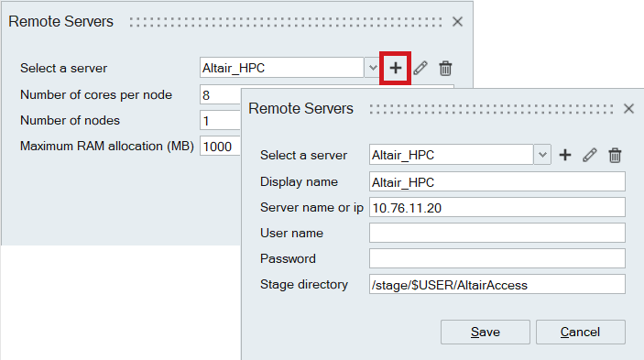Edit server using front dialog pencil icon
Screen dimensions: 644x360
(x=590, y=155)
